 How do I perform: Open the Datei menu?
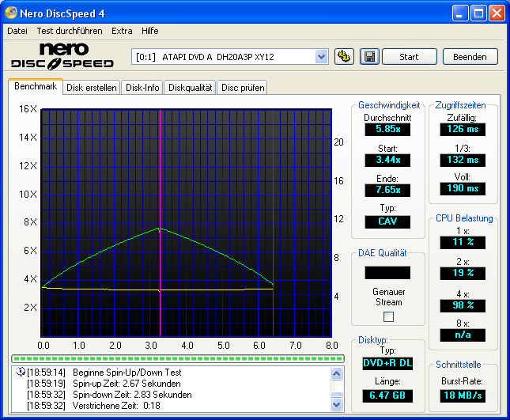(17, 31)
